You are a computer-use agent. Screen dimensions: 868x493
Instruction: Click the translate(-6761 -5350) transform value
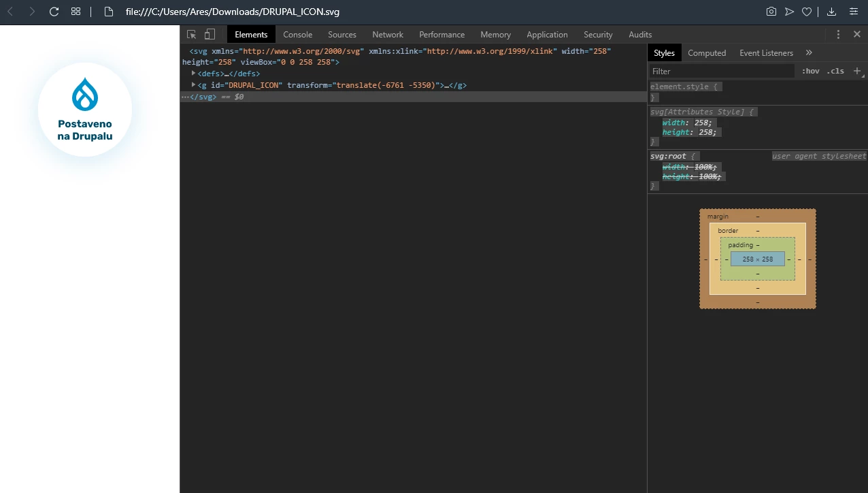(385, 85)
